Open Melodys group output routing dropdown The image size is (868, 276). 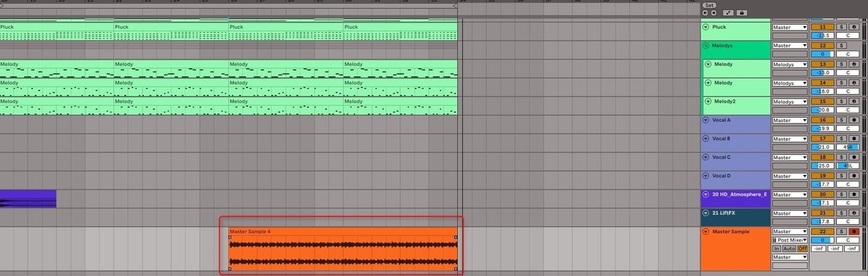click(x=790, y=46)
